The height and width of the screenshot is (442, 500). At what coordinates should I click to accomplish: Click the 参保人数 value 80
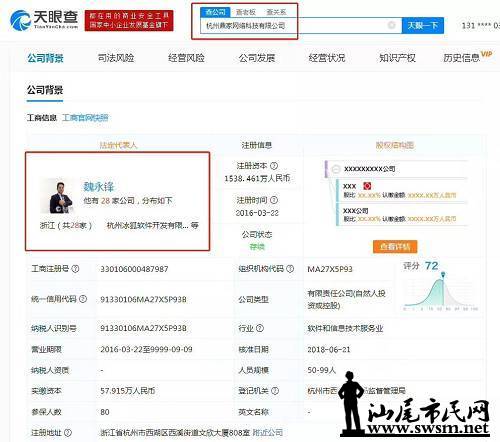[x=105, y=412]
